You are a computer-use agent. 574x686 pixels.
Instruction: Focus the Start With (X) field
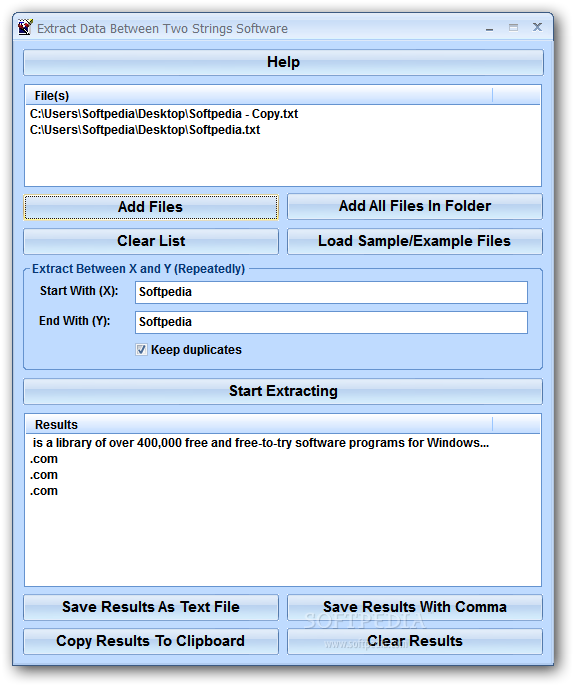click(x=331, y=292)
